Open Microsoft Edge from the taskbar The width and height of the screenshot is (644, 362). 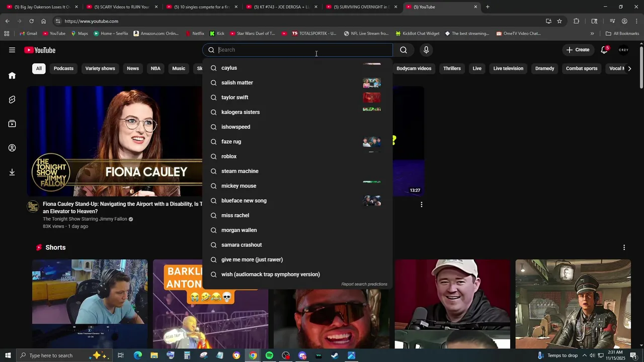pos(137,355)
